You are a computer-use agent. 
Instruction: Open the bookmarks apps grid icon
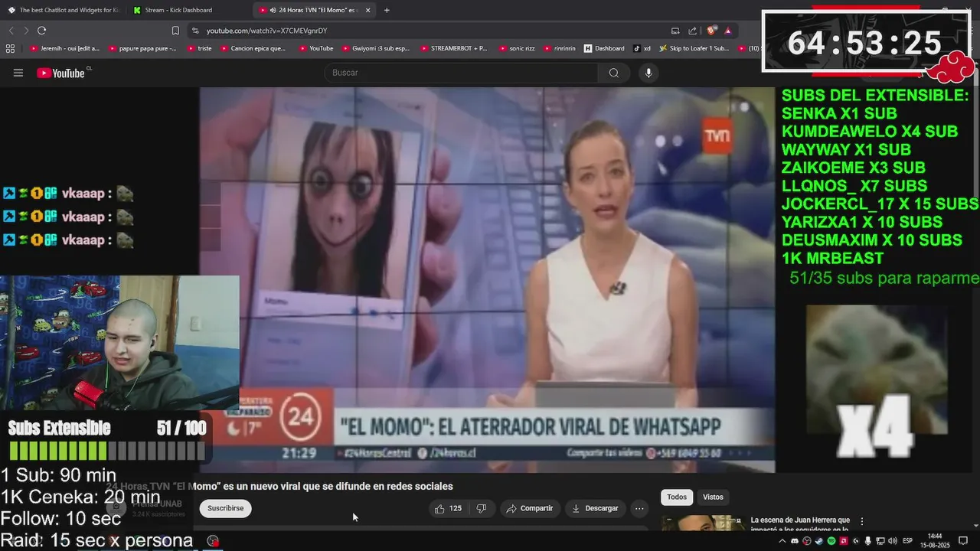10,48
